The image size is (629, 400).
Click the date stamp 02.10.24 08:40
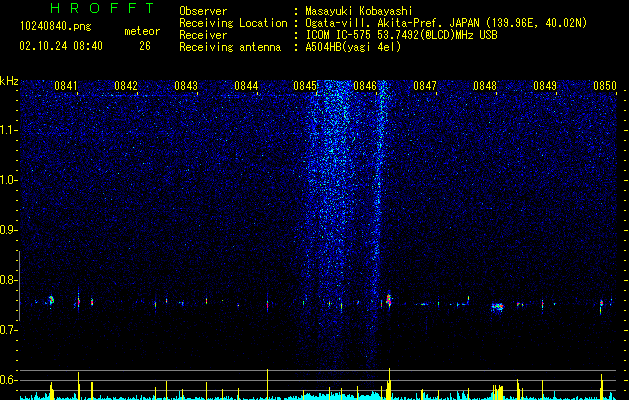61,46
